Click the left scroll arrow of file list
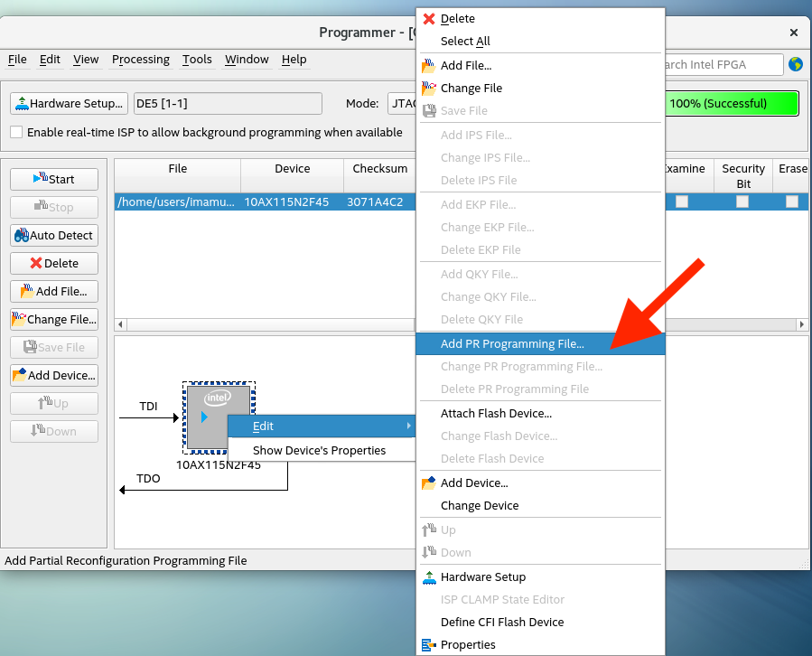This screenshot has height=656, width=812. coord(121,325)
